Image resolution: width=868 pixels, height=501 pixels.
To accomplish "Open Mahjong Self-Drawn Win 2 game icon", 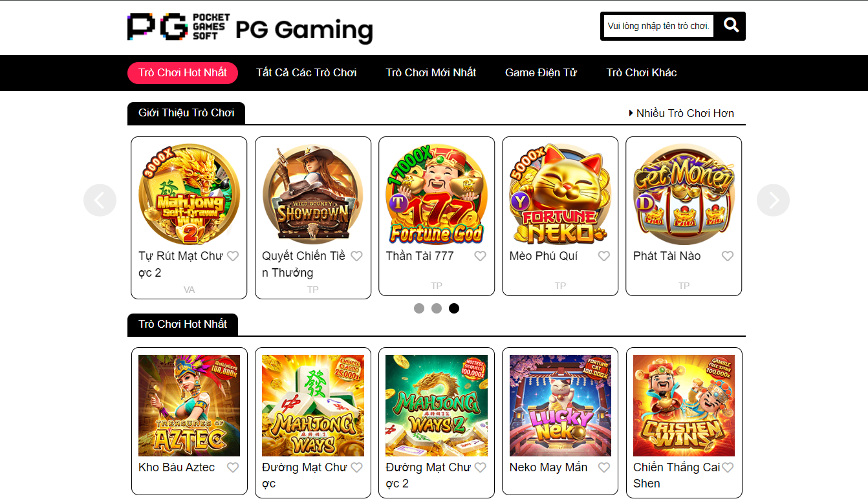I will tap(189, 195).
